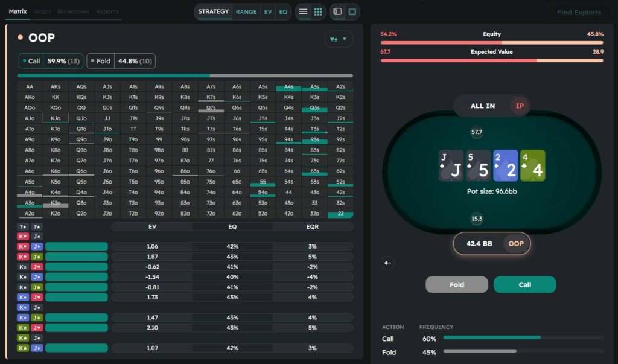
Task: Switch to the Breakdown tab
Action: (74, 11)
